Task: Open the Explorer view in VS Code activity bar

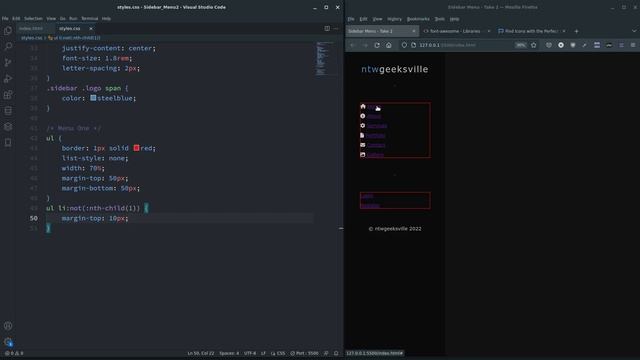Action: pos(8,31)
